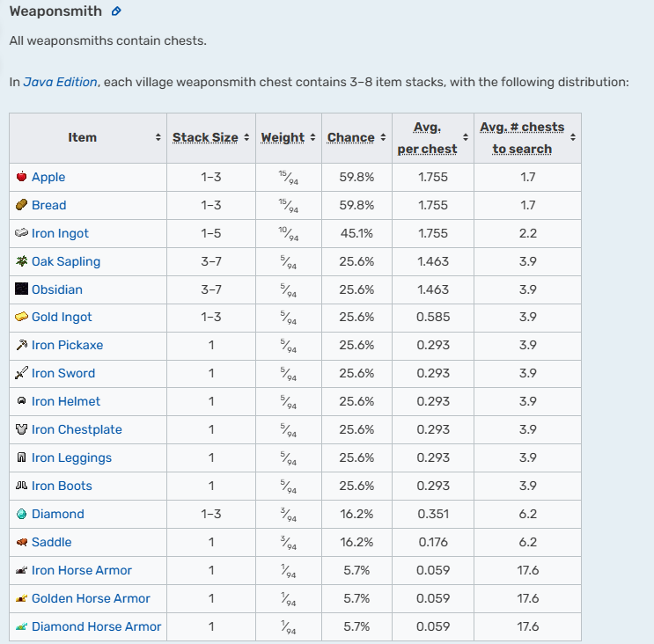Click the iron chestplate icon

pyautogui.click(x=22, y=429)
